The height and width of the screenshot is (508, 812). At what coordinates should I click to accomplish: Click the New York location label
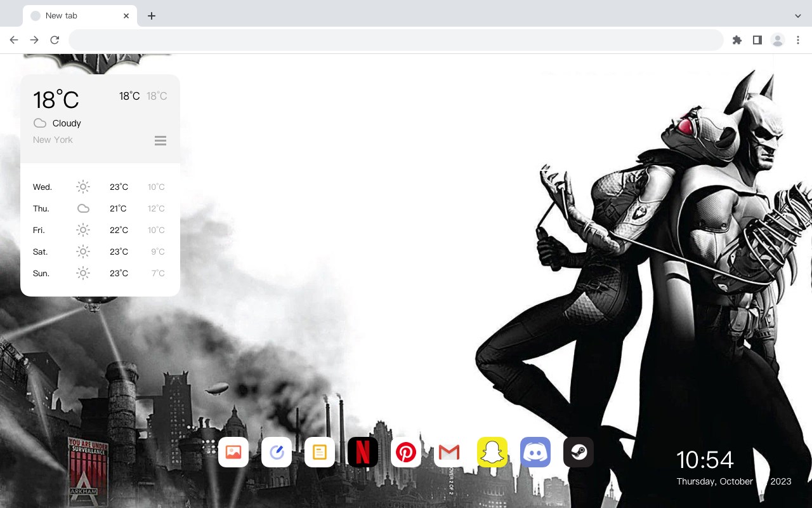click(53, 140)
